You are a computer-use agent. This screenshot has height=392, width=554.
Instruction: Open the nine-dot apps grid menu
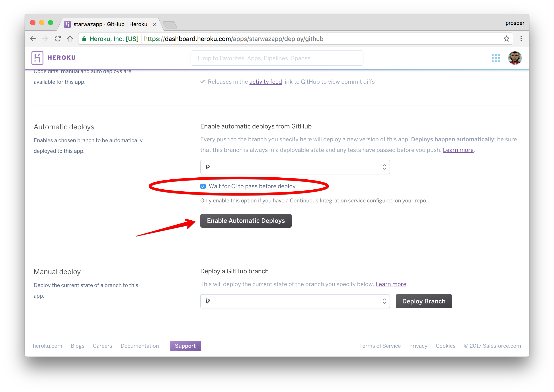click(495, 58)
